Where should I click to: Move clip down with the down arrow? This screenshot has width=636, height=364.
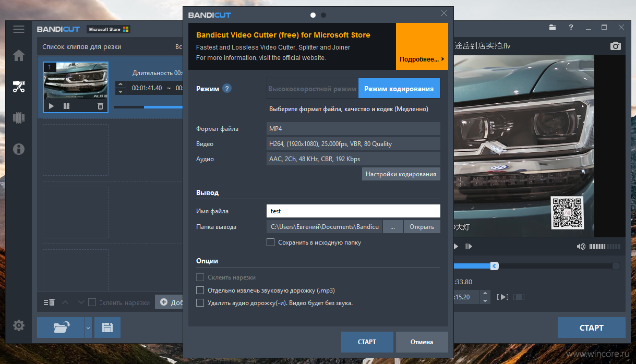pos(81,302)
